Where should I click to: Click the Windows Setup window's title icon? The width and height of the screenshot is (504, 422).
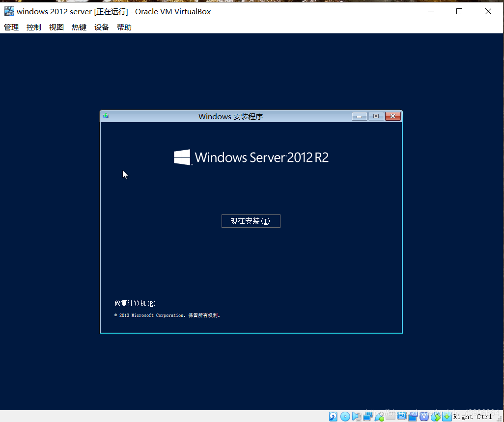(x=106, y=116)
